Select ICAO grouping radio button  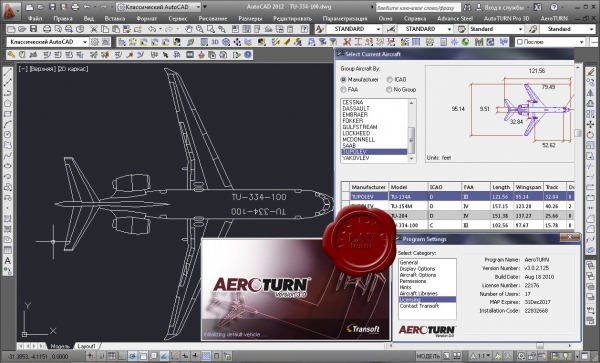coord(389,80)
